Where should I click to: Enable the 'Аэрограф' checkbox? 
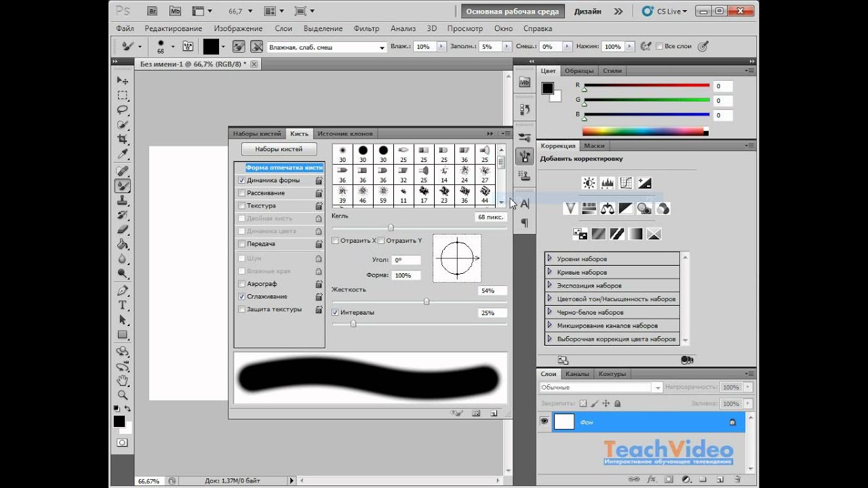point(242,284)
